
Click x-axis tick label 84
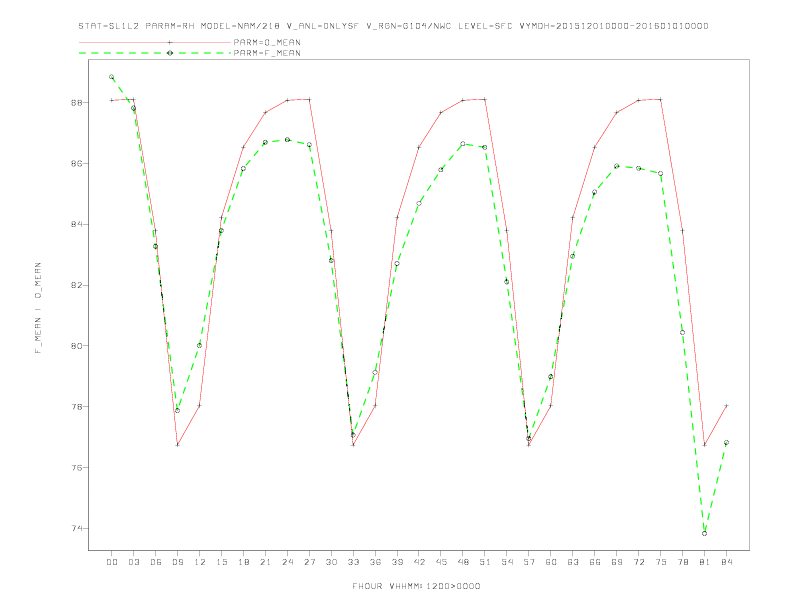tap(726, 562)
